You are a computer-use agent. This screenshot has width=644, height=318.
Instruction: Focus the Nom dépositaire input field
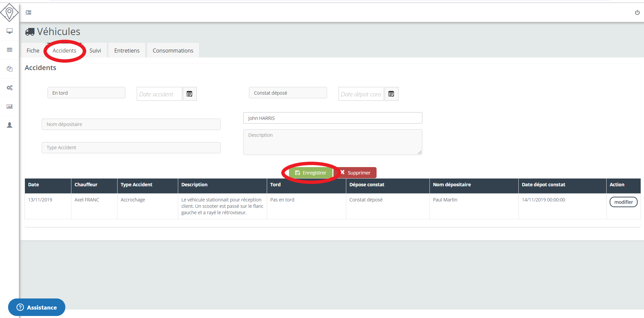point(131,124)
